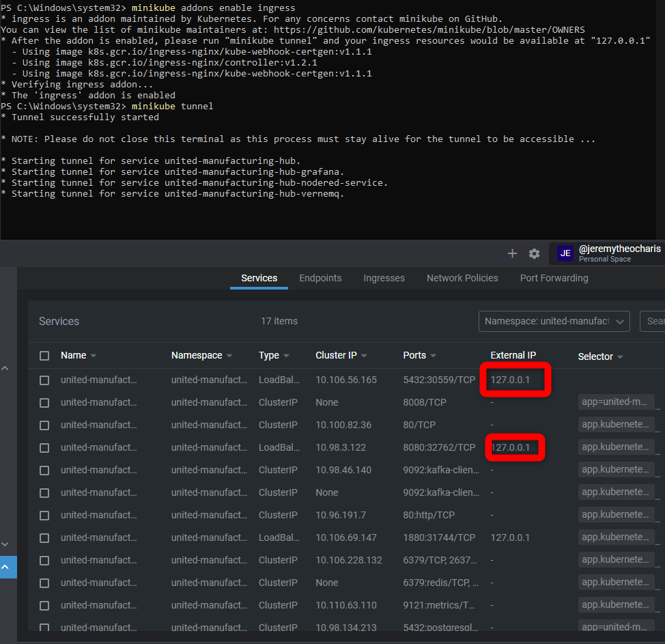
Task: Sort services by Name column arrow
Action: point(94,356)
